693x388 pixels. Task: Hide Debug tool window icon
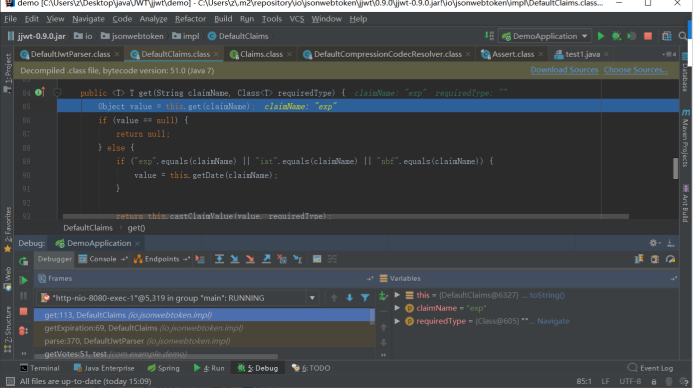(x=670, y=243)
